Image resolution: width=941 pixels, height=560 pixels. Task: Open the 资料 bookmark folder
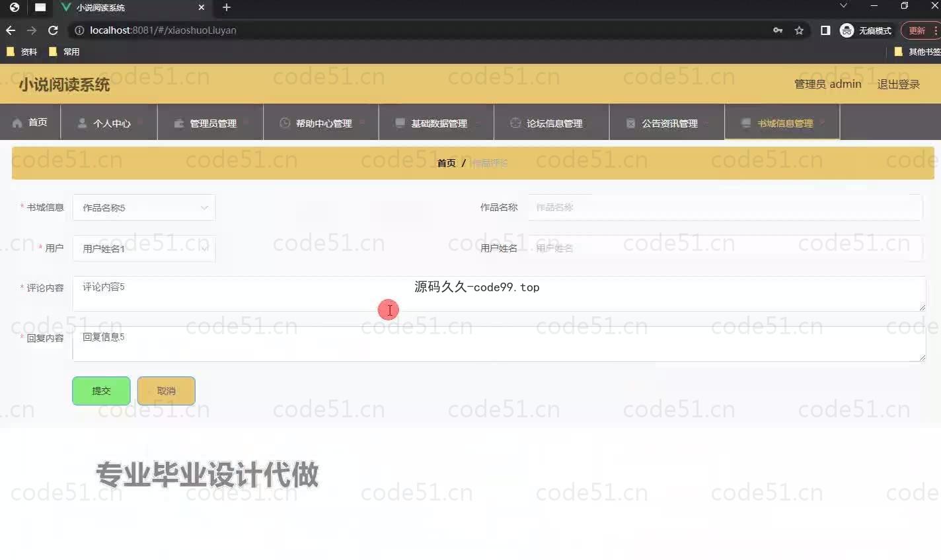(x=22, y=52)
